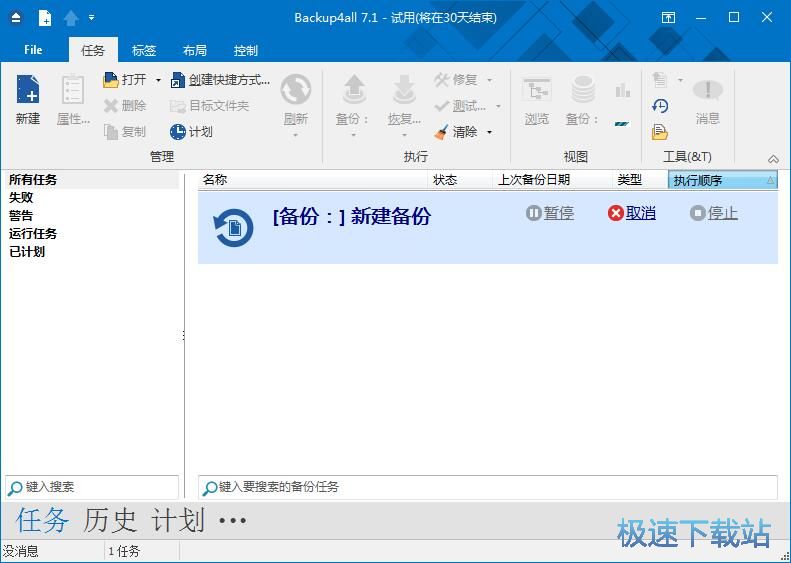Click the 打开 open folder icon
Image resolution: width=791 pixels, height=563 pixels.
[x=111, y=80]
